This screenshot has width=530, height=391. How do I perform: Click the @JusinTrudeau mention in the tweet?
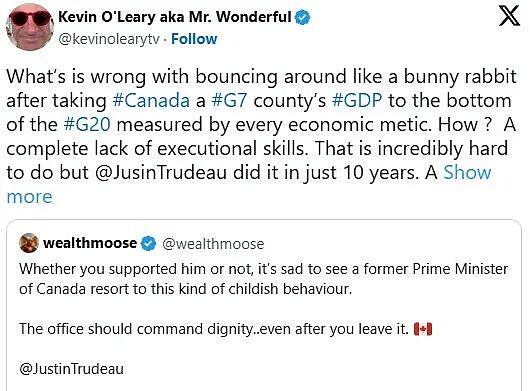[161, 173]
